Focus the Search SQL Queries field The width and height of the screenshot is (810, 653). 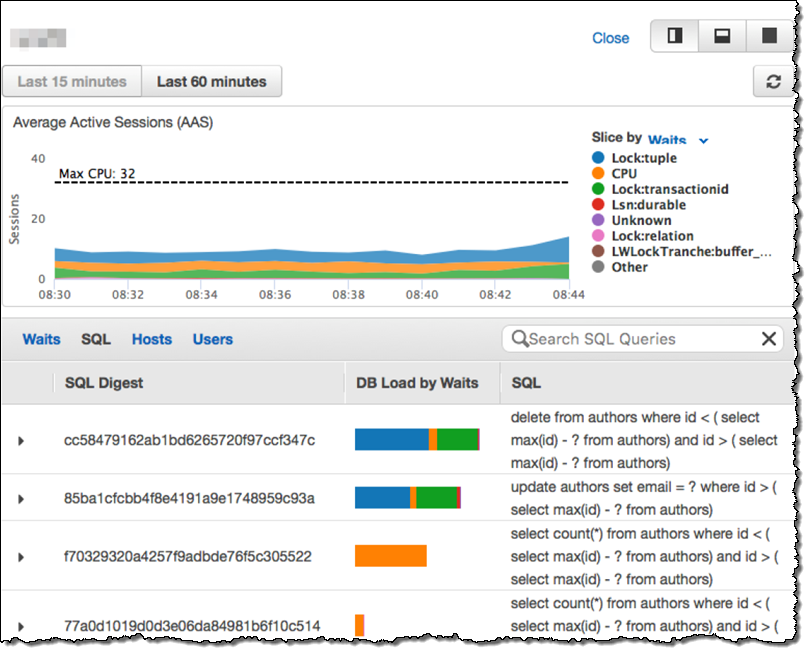tap(640, 339)
